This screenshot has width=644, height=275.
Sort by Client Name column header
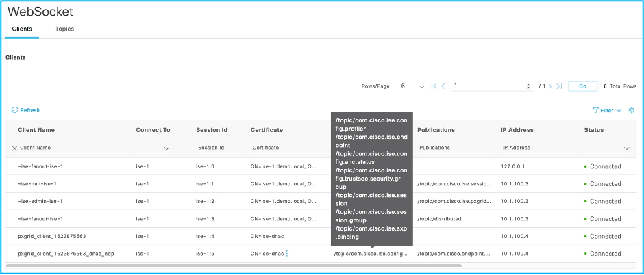click(36, 130)
